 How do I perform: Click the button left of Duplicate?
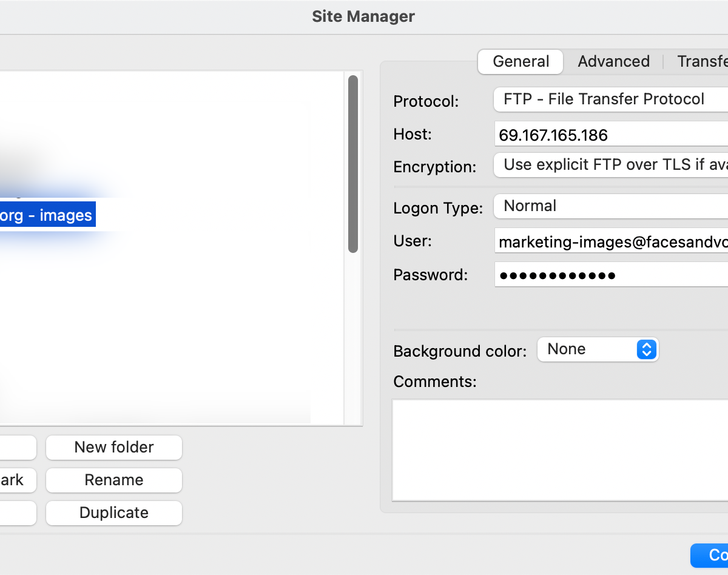tap(17, 513)
